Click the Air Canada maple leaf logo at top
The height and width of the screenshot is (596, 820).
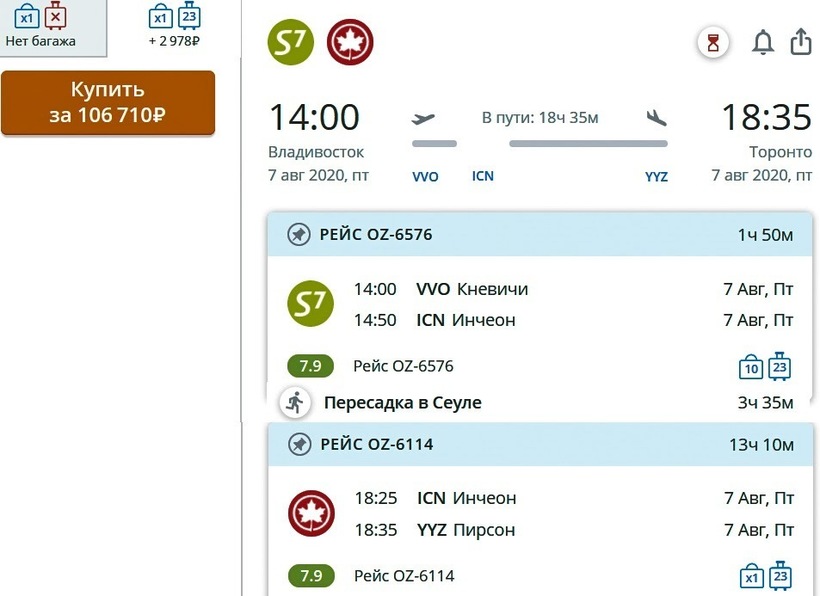point(350,43)
